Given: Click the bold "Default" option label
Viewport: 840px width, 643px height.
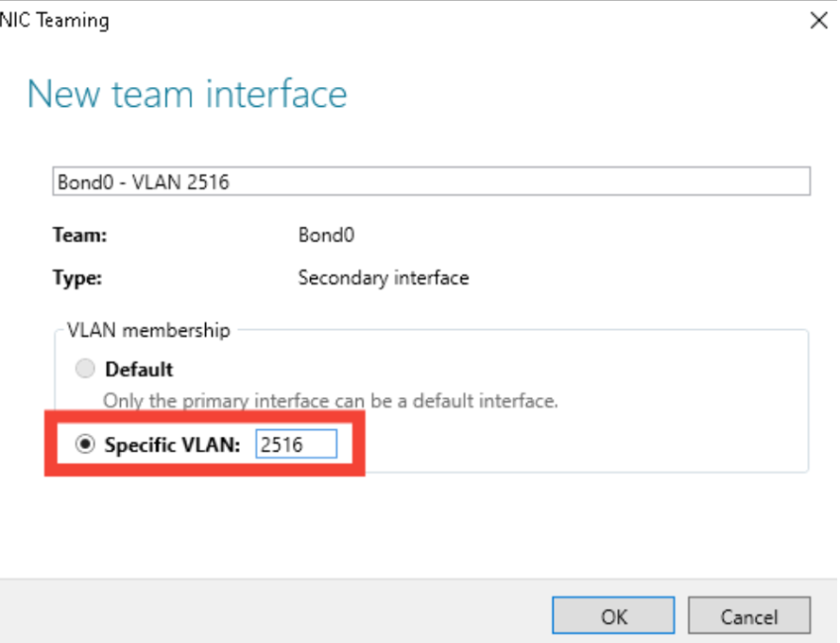Looking at the screenshot, I should point(139,370).
